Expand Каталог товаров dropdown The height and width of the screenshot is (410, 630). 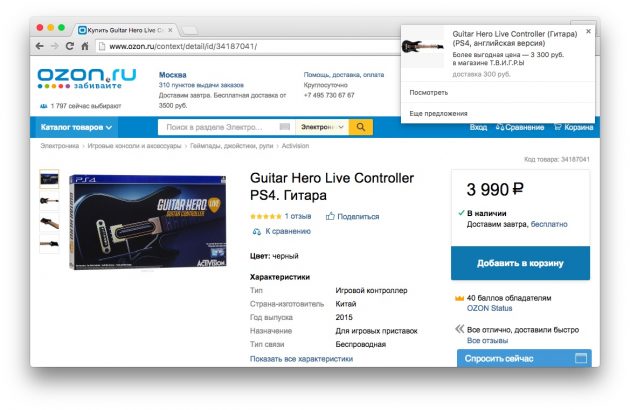[76, 127]
